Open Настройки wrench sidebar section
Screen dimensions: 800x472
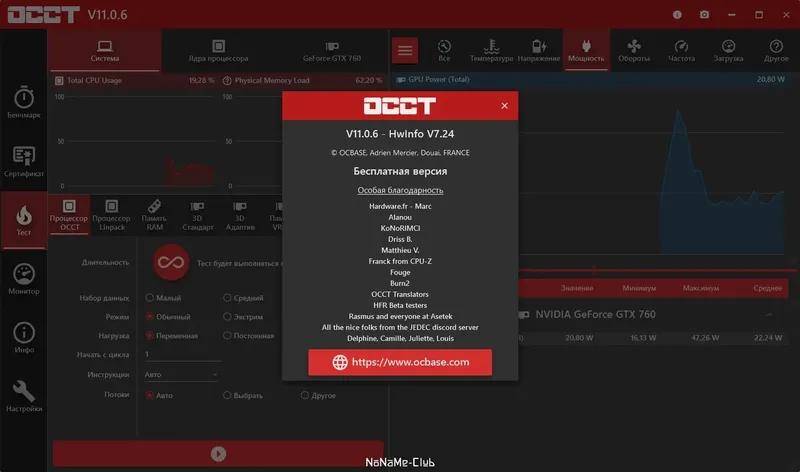[x=23, y=396]
